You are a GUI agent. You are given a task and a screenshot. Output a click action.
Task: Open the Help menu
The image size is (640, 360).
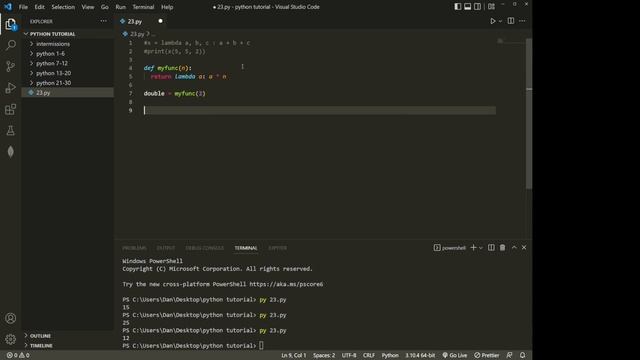pyautogui.click(x=167, y=7)
